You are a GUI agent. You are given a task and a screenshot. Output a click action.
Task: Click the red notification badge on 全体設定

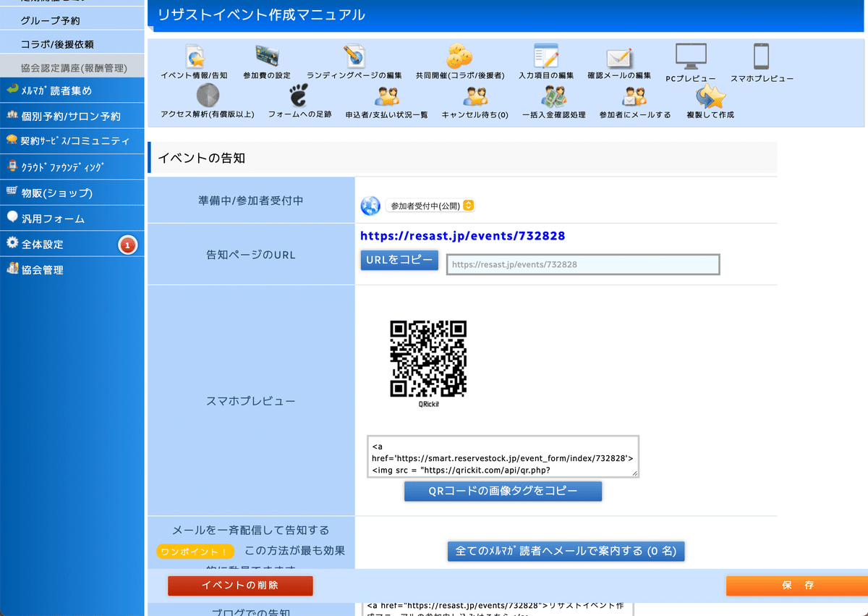[127, 246]
